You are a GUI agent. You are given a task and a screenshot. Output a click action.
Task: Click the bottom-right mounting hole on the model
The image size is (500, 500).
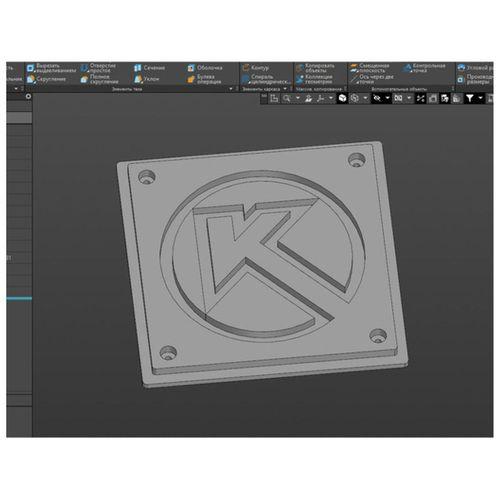(x=378, y=336)
